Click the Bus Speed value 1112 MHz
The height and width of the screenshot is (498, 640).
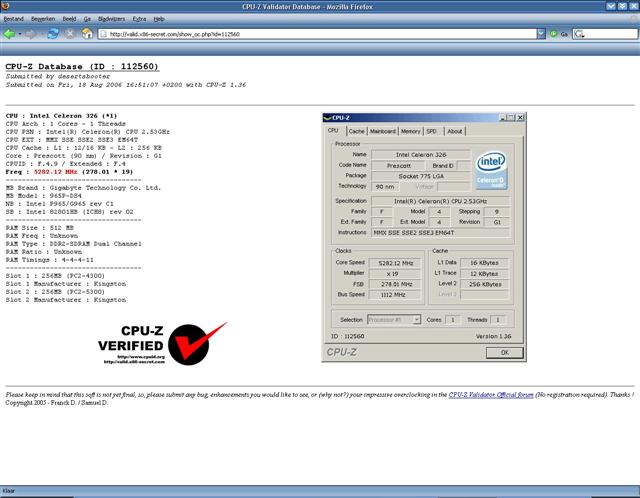[x=395, y=295]
